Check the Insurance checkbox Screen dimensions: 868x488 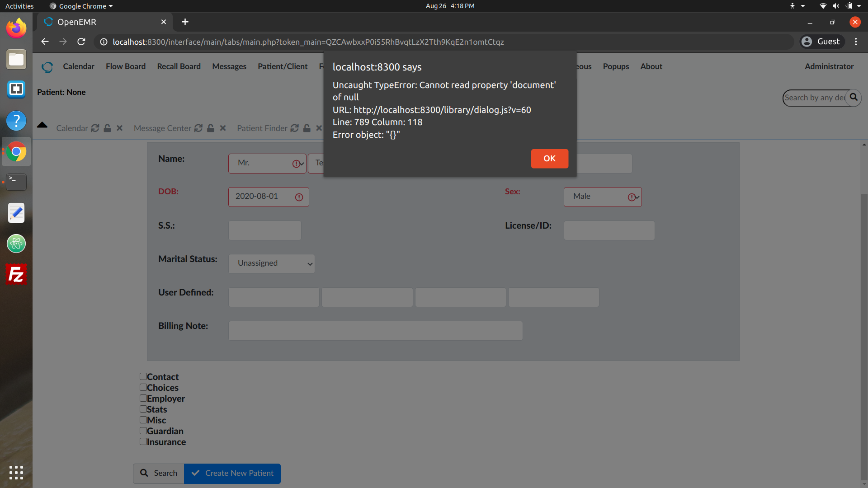click(143, 441)
